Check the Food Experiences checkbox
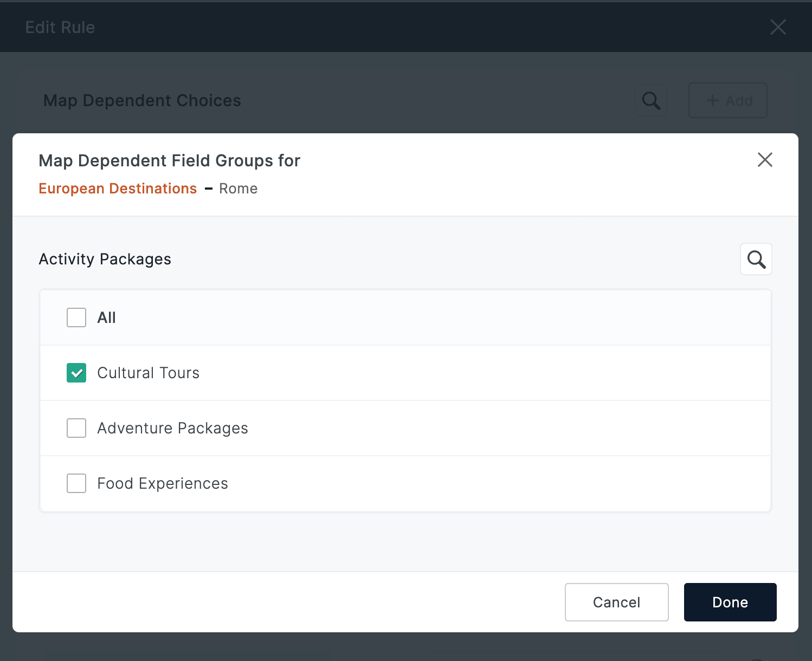Screen dimensions: 812x661 [76, 483]
